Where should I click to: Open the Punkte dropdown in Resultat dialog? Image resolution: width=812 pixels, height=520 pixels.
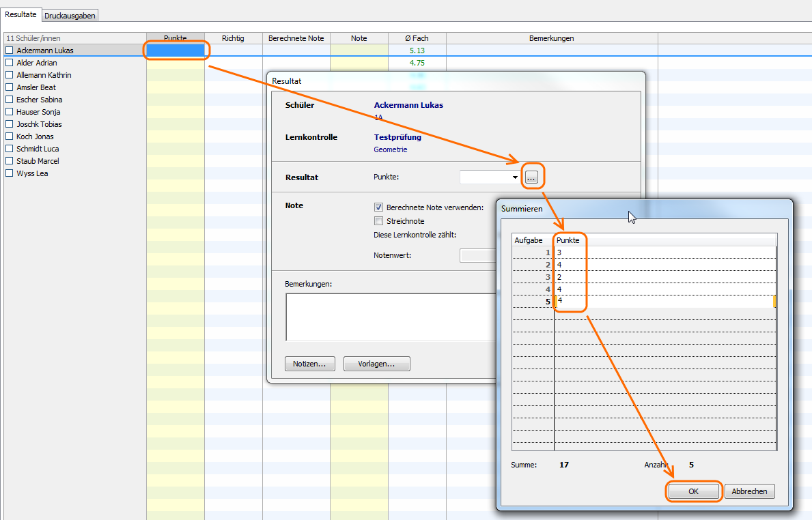tap(515, 177)
